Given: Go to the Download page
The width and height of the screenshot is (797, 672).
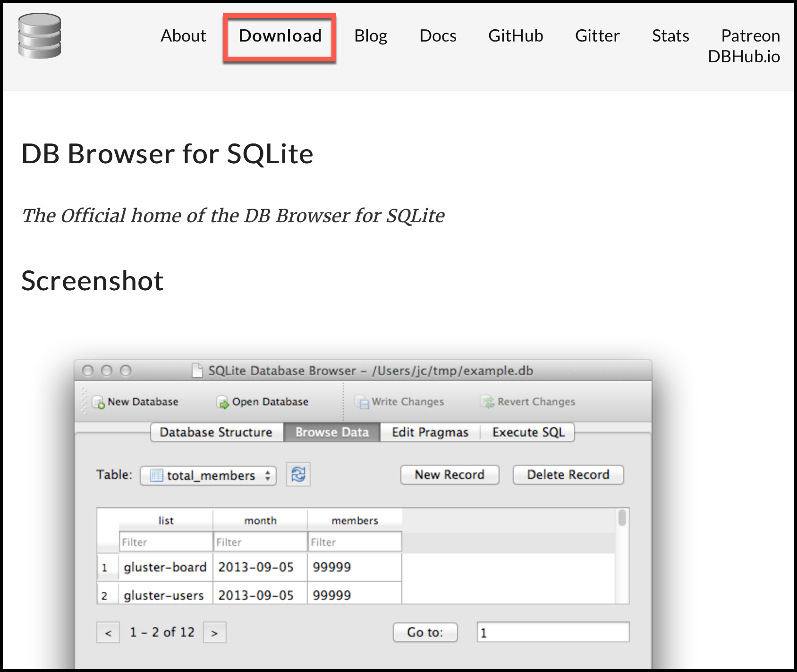Looking at the screenshot, I should pyautogui.click(x=280, y=36).
